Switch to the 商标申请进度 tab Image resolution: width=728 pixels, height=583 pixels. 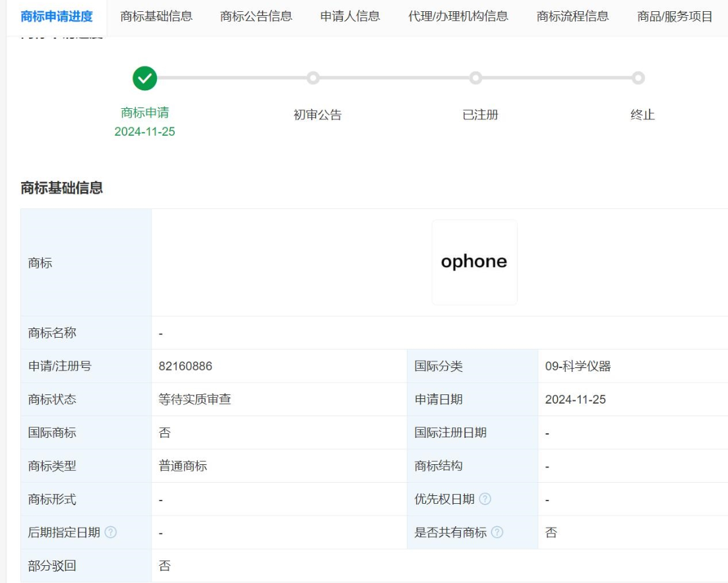click(57, 16)
